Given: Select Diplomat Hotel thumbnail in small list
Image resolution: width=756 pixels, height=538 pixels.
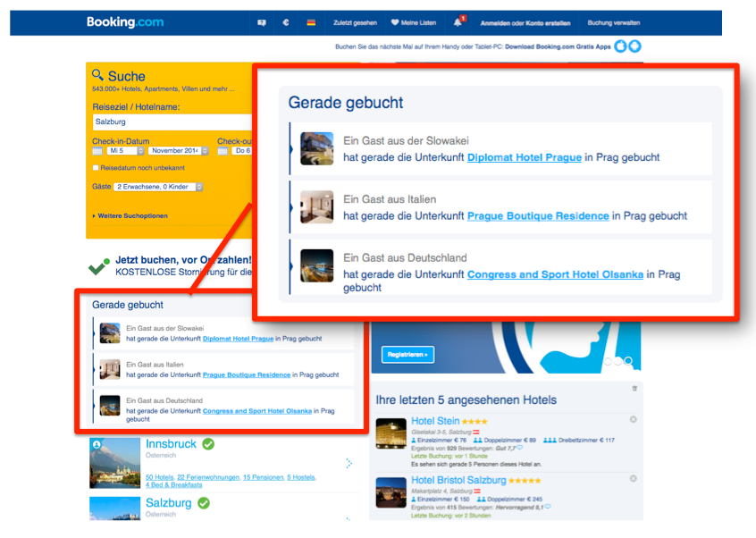Looking at the screenshot, I should tap(110, 333).
